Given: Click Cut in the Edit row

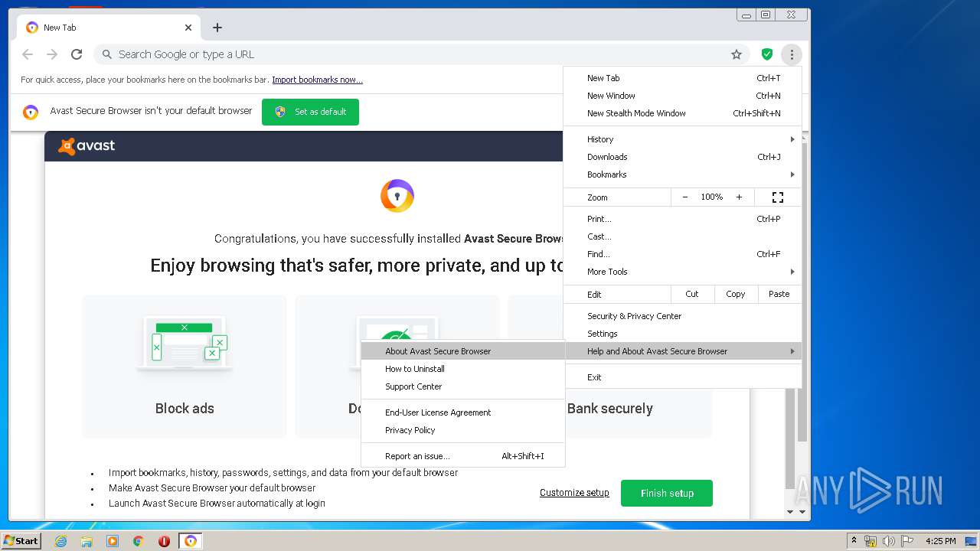Looking at the screenshot, I should coord(692,294).
